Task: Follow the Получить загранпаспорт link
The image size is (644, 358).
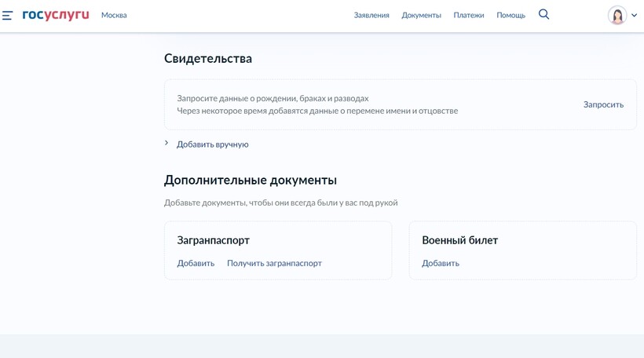Action: [x=274, y=263]
